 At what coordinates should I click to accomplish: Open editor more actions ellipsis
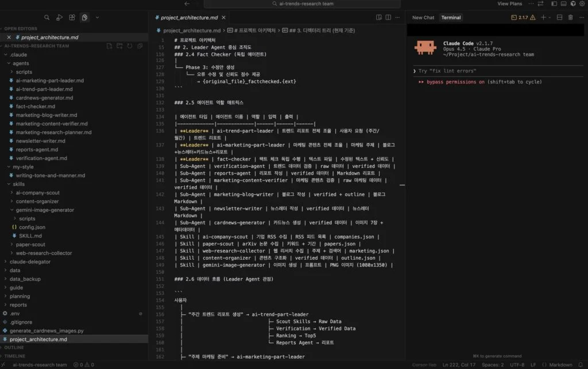(397, 17)
